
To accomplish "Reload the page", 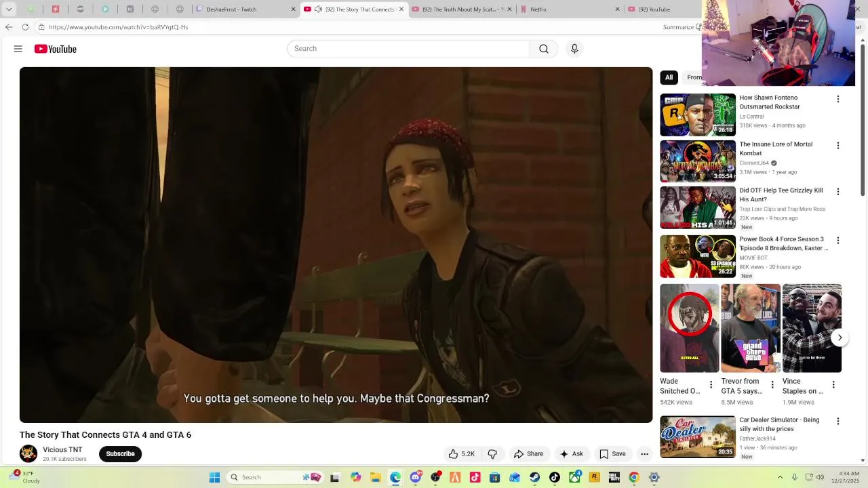I will (x=25, y=27).
